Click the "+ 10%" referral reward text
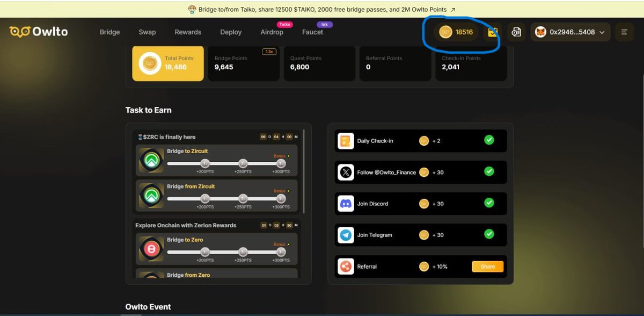Screen dimensions: 644x316 [x=440, y=267]
